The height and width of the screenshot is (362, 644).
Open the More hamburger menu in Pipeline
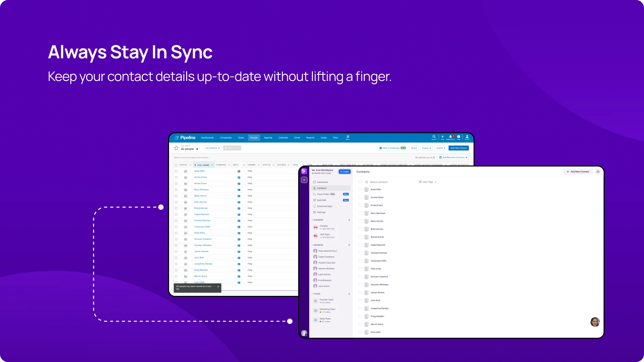click(348, 138)
